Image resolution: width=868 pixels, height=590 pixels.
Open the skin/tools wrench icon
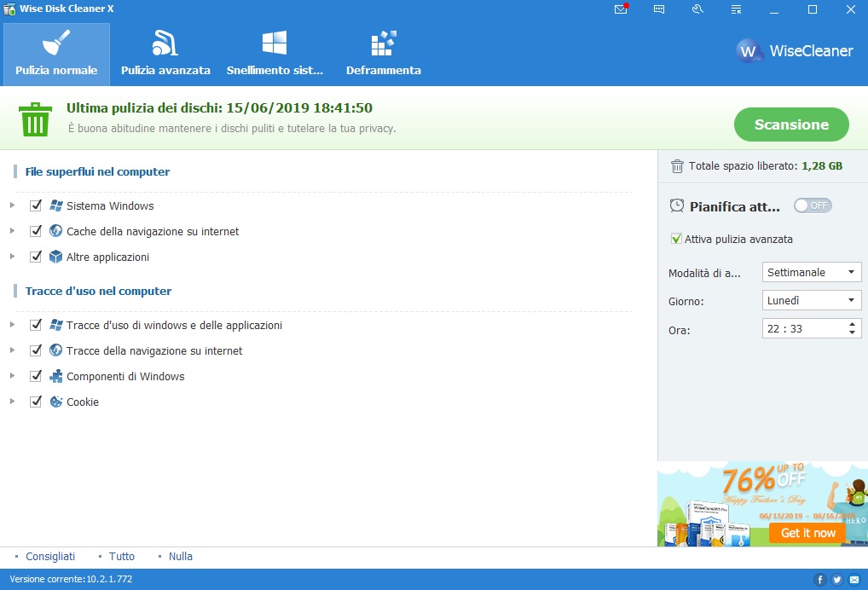click(x=697, y=9)
